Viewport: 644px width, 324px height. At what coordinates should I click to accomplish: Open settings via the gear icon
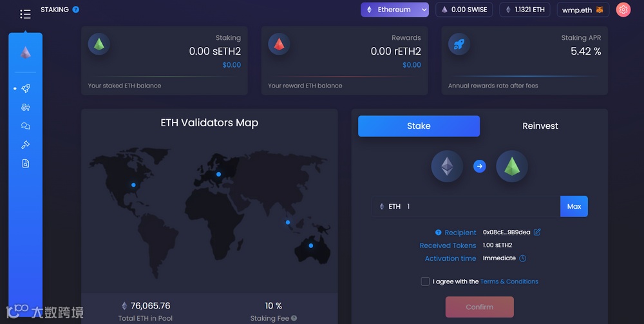point(623,10)
